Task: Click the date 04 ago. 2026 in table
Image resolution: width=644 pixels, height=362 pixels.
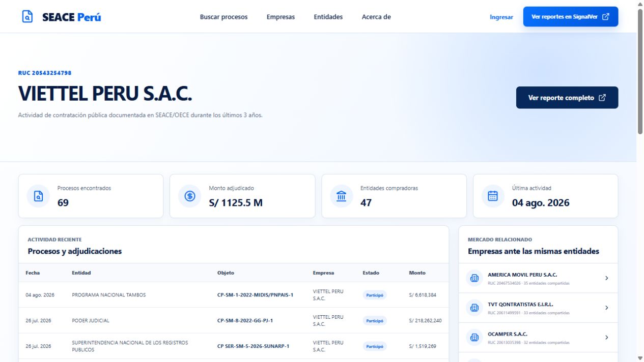Action: pos(40,295)
